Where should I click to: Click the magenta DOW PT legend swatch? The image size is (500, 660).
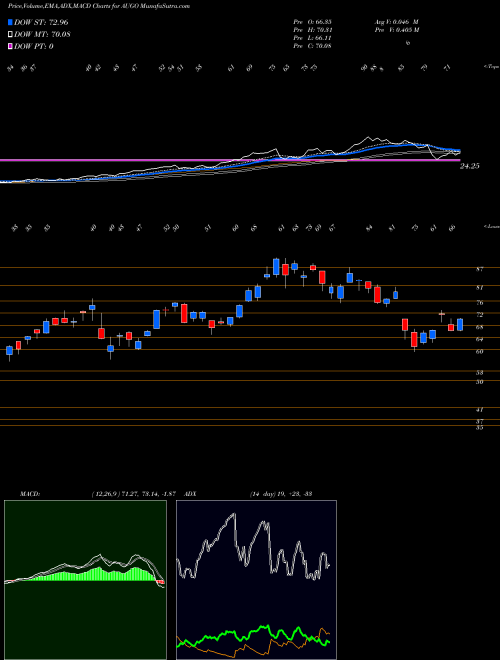pyautogui.click(x=11, y=46)
